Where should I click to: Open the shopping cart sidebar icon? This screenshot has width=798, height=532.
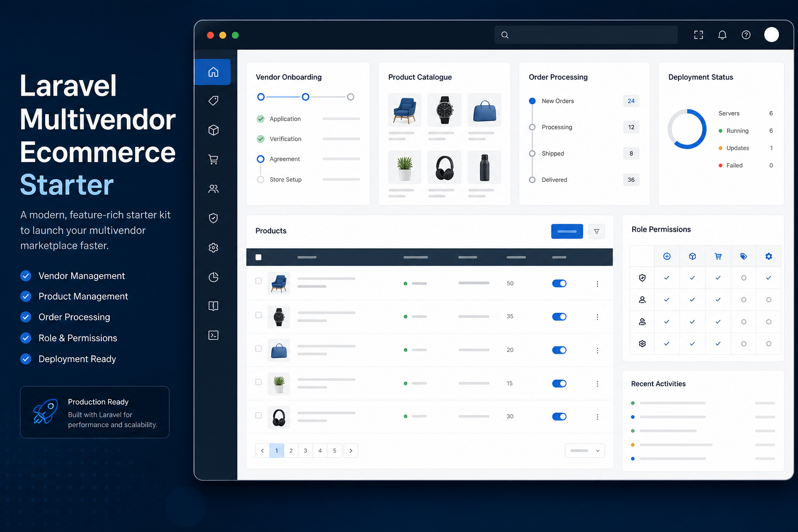(x=213, y=159)
